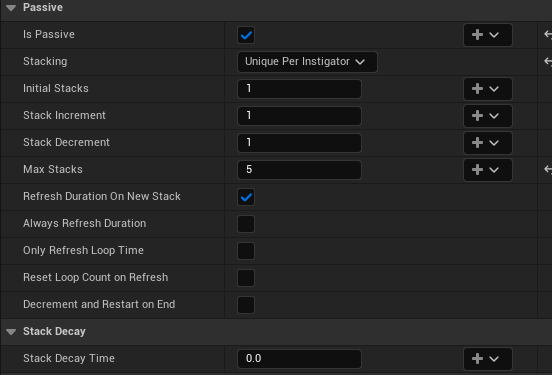Enable Always Refresh Duration checkbox
Viewport: 552px width, 375px height.
coord(246,224)
